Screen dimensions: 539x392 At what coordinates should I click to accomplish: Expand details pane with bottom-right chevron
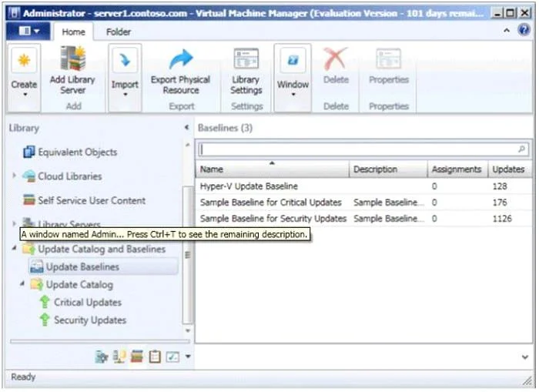(x=525, y=357)
